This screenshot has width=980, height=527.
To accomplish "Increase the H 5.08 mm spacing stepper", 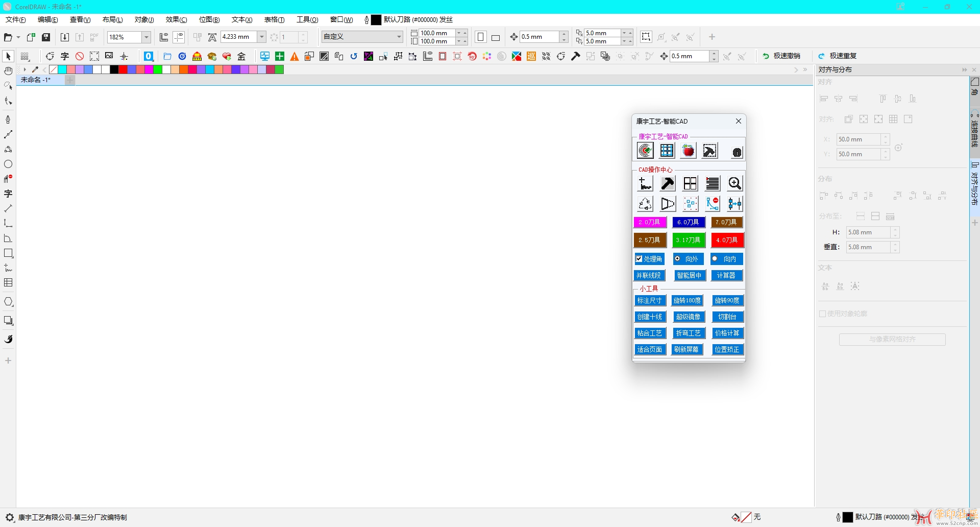I will click(895, 229).
